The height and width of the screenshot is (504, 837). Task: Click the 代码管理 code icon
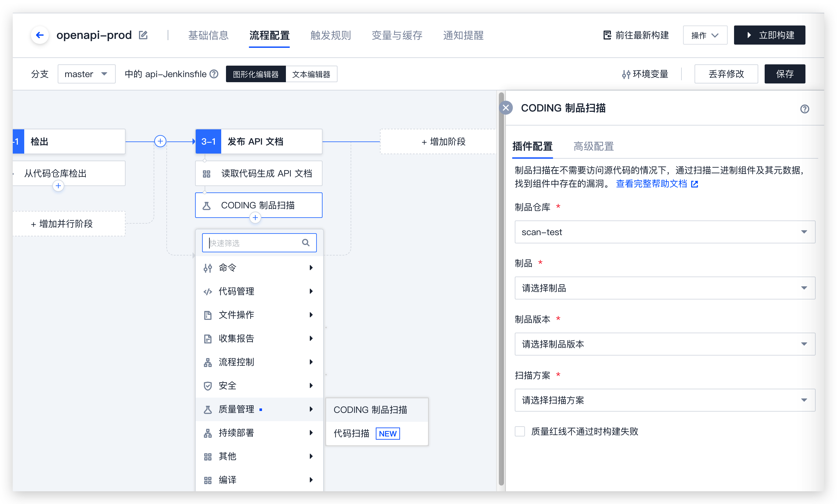click(x=207, y=292)
